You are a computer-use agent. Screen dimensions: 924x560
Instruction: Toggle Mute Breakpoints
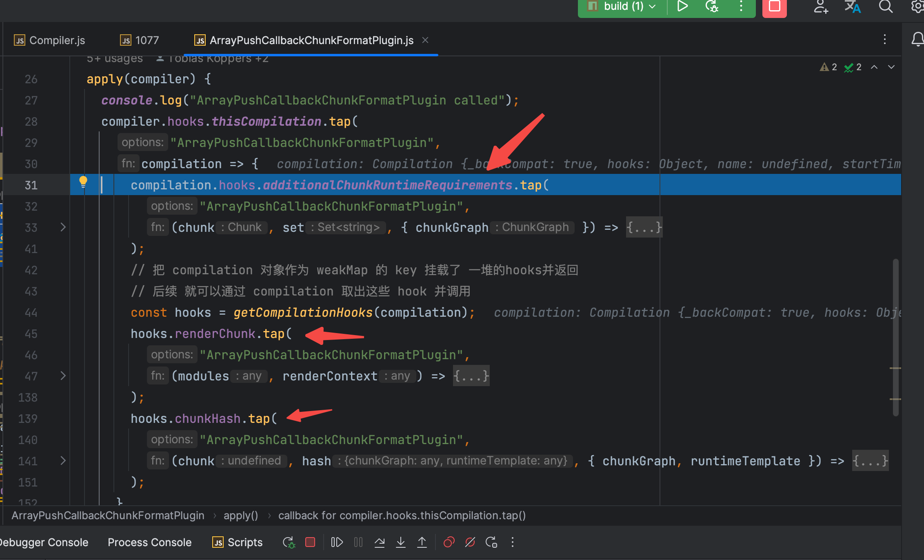(x=470, y=542)
